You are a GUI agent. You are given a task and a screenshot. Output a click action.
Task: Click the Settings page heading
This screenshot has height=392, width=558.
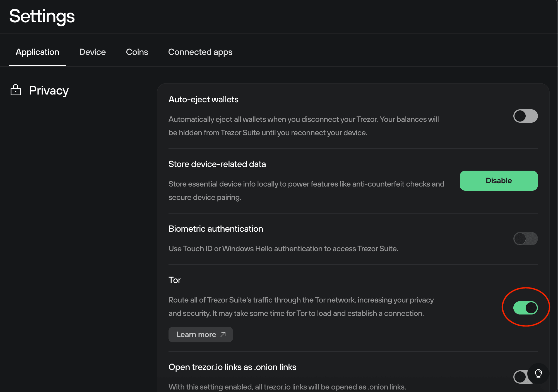click(42, 16)
